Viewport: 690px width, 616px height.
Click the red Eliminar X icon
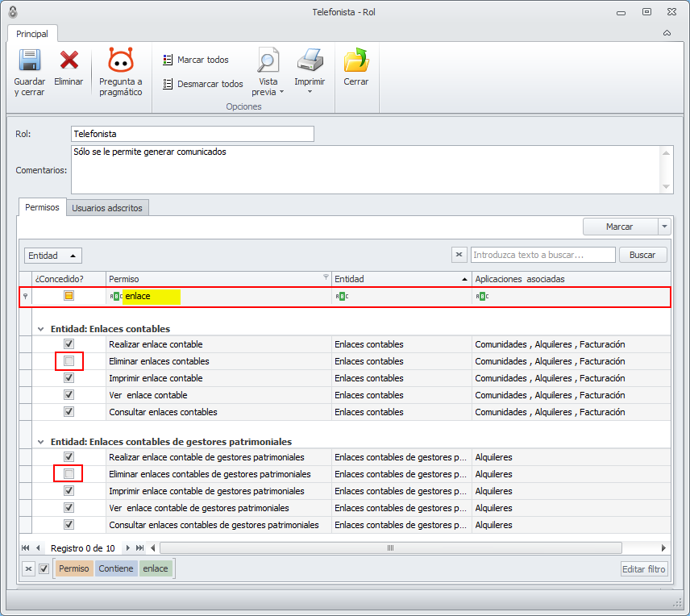click(69, 60)
